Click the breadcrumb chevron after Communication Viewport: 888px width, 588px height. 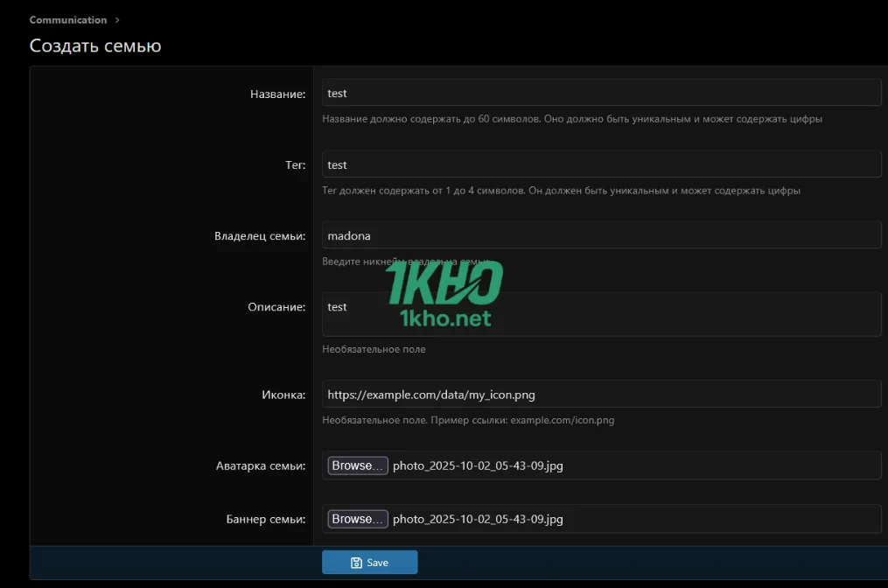(117, 20)
